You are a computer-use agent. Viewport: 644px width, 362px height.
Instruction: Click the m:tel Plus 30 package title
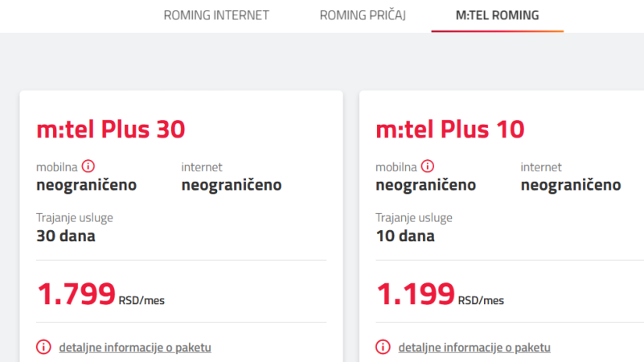(111, 129)
